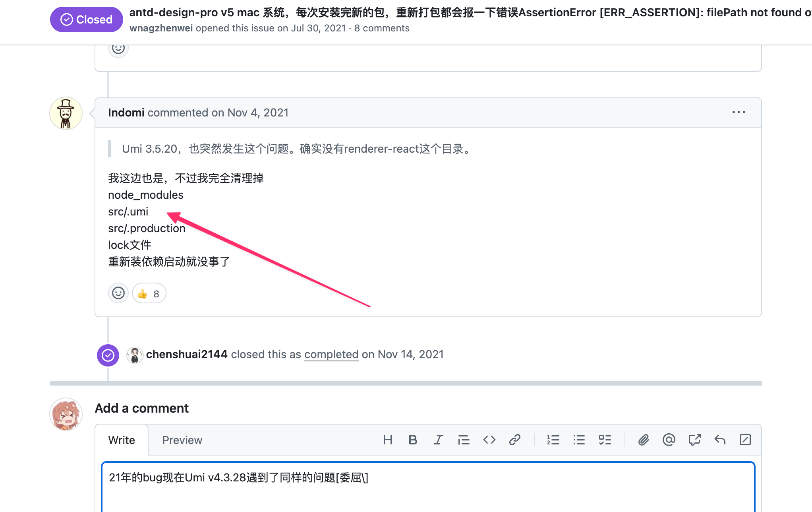The image size is (812, 512).
Task: Toggle bold text formatting
Action: pos(413,440)
